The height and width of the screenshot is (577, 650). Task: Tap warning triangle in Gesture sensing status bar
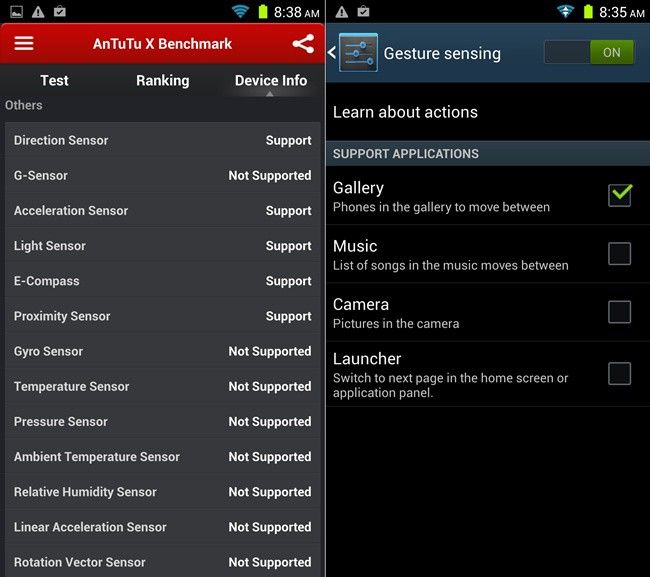coord(342,12)
